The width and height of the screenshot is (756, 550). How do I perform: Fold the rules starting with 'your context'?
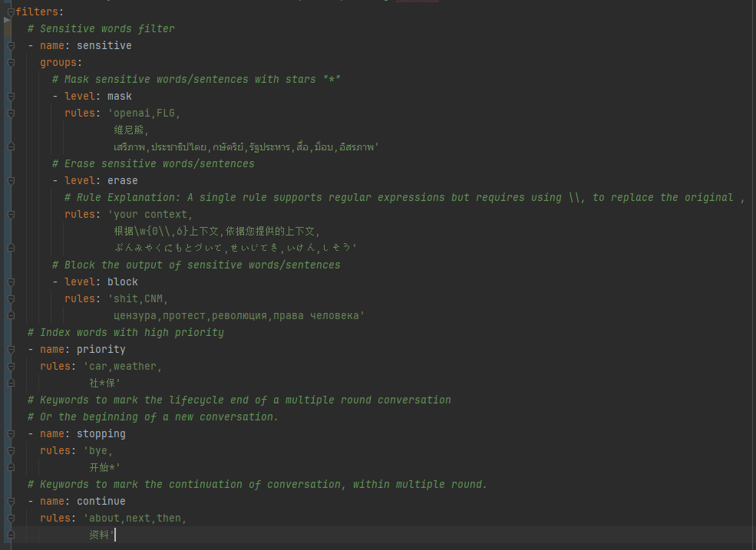click(x=11, y=215)
